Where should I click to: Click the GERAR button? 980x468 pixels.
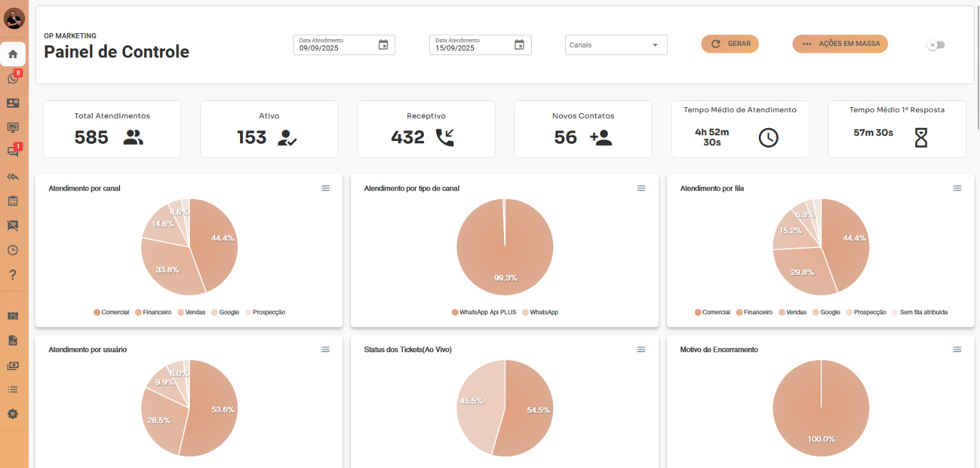tap(730, 44)
